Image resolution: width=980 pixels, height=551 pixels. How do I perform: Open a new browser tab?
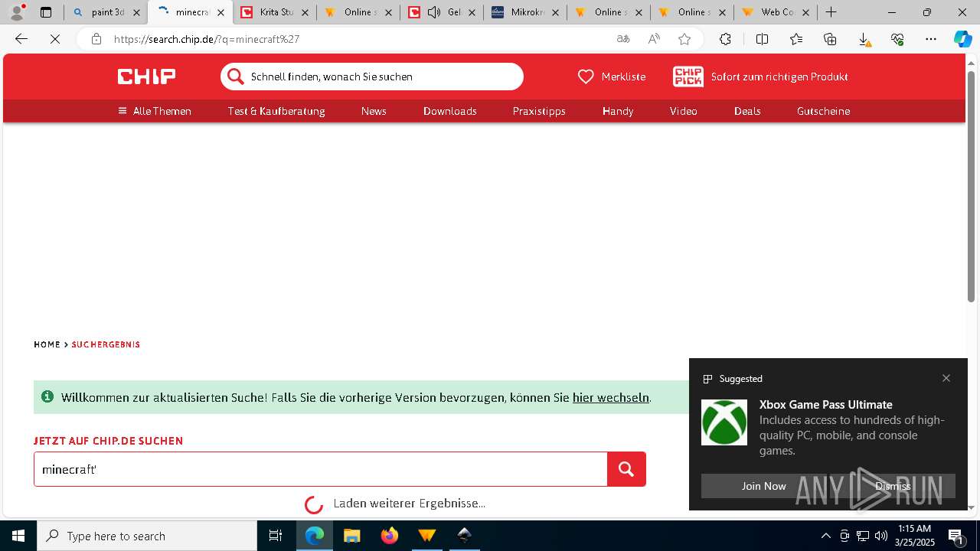pyautogui.click(x=831, y=12)
